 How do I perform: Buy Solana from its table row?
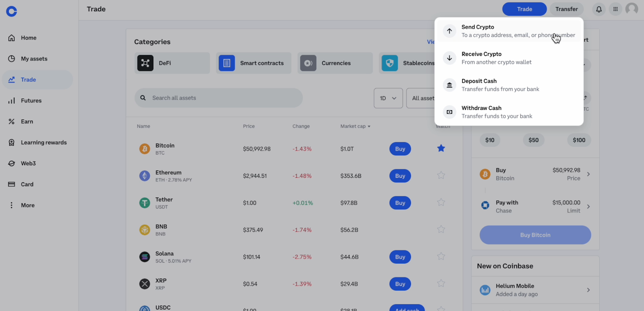[400, 257]
